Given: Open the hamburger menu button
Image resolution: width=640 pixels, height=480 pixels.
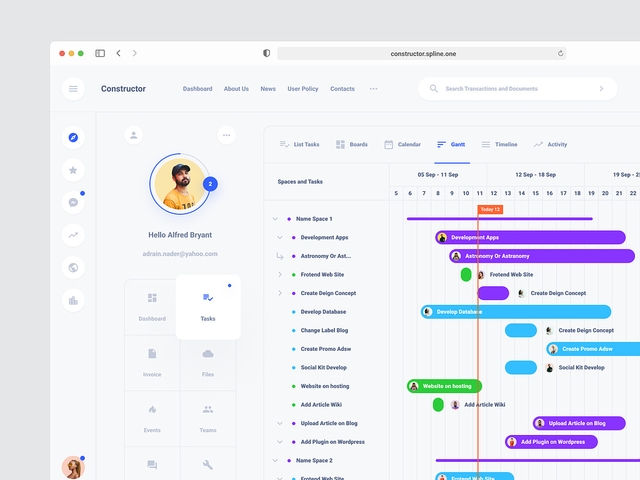Looking at the screenshot, I should tap(73, 89).
